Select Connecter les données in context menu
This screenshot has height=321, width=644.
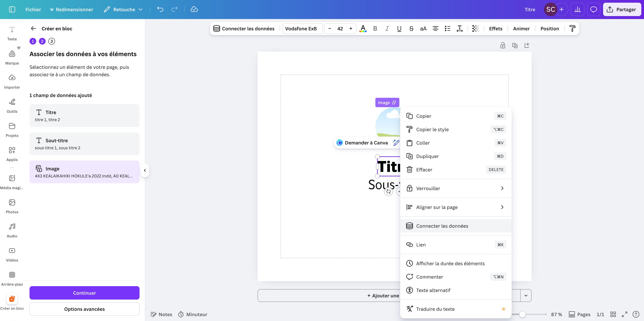[456, 226]
